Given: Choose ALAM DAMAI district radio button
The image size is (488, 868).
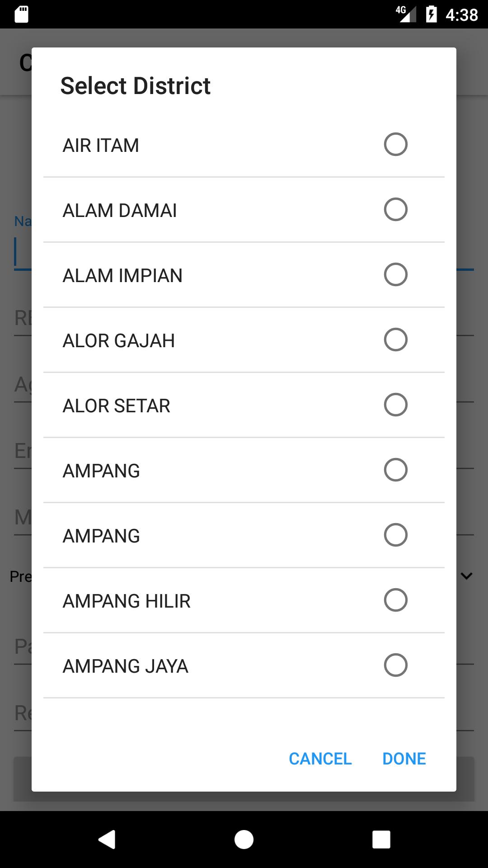Looking at the screenshot, I should coord(395,210).
